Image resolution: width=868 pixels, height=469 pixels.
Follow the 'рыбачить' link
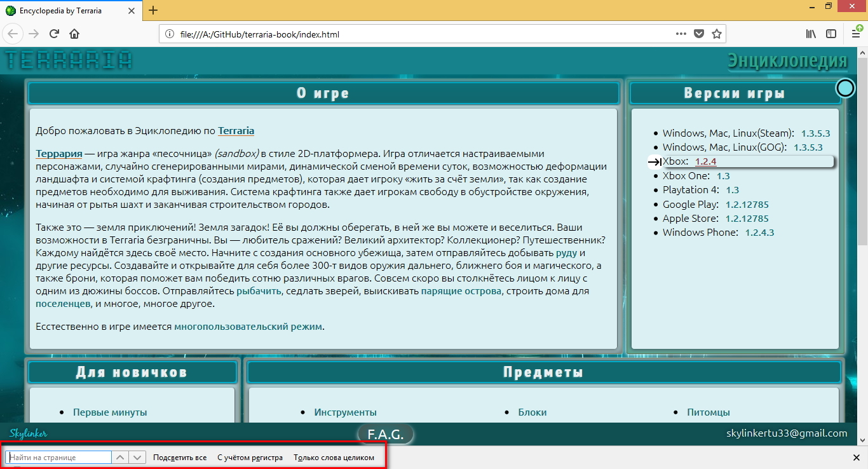(259, 291)
